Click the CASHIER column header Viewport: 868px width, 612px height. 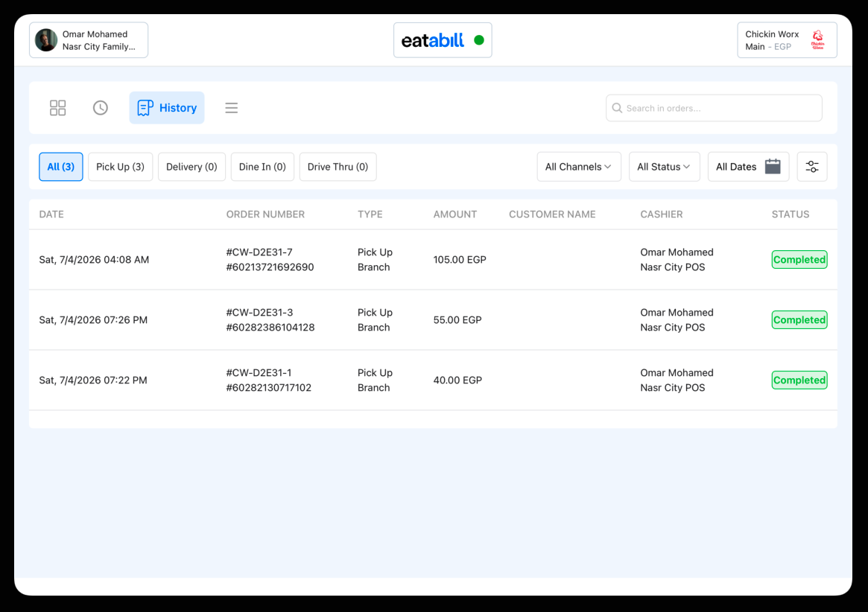click(662, 214)
